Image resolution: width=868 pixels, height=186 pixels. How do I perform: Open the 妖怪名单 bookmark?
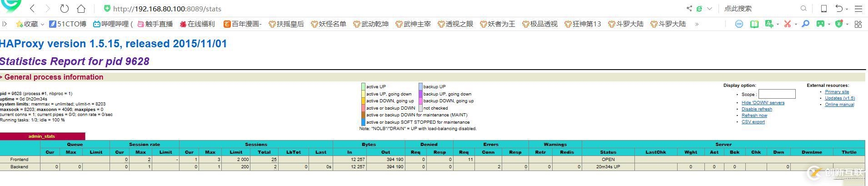328,24
